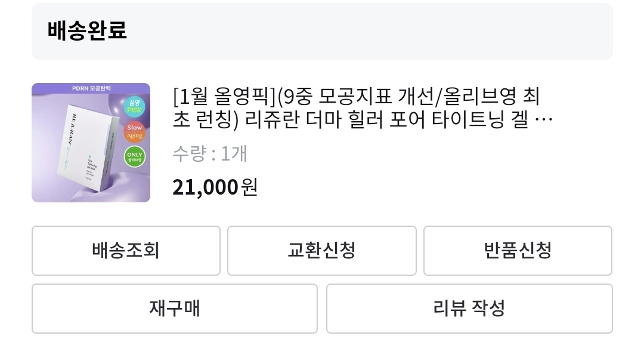Click the green ONLY 올리브영 badge
This screenshot has height=345, width=644.
click(135, 156)
